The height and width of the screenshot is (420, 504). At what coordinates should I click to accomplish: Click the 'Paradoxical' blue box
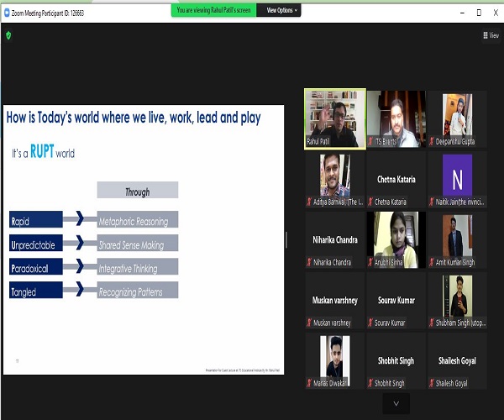[x=35, y=267]
